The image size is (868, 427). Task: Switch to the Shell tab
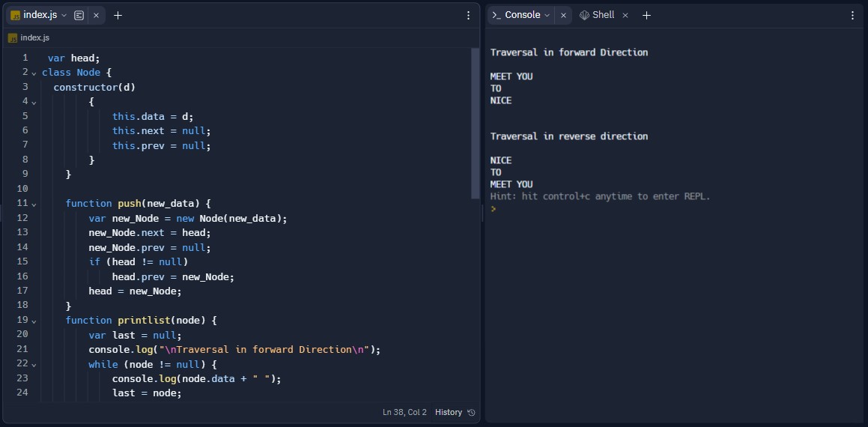pos(603,15)
